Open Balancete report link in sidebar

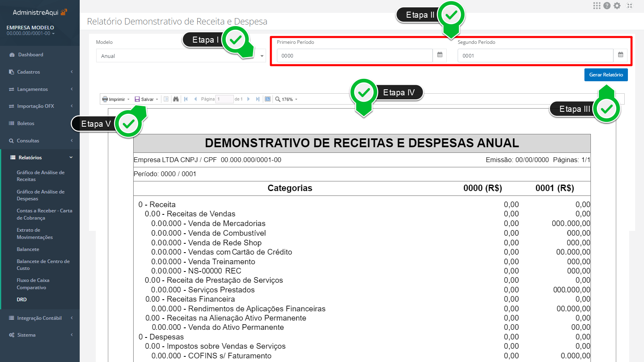28,249
